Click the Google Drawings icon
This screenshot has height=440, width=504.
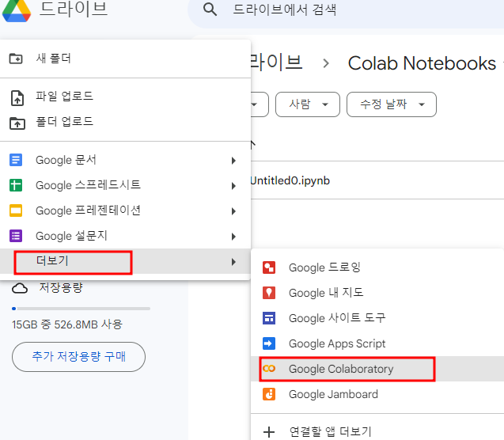(269, 267)
